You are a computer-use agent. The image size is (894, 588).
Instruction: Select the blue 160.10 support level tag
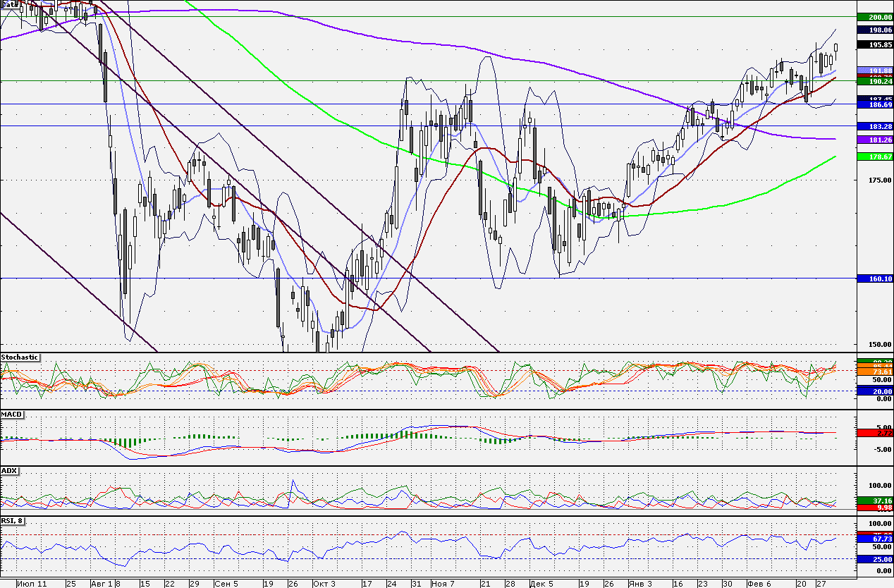point(875,278)
